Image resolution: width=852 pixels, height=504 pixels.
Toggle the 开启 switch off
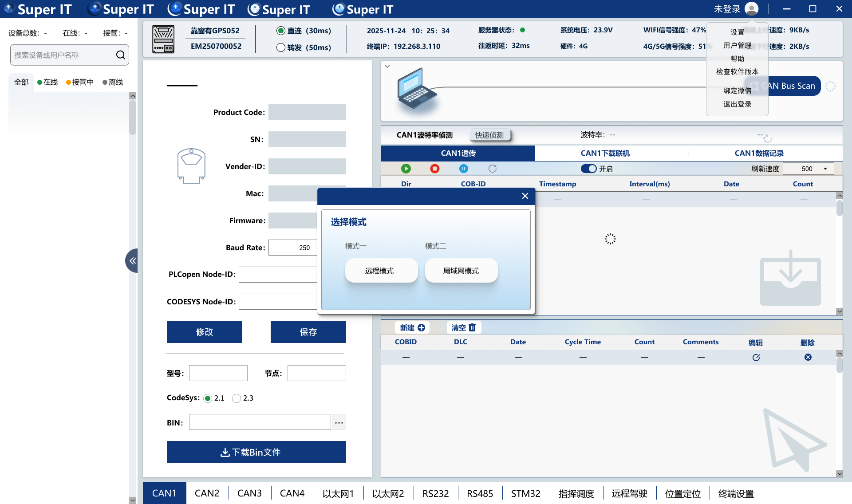589,169
